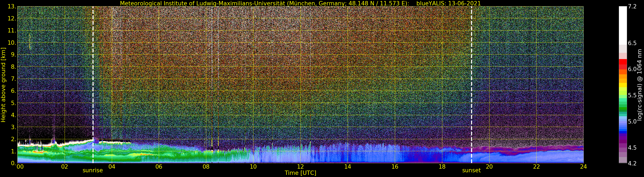Click the 5.0 colorbar tick value

click(632, 121)
